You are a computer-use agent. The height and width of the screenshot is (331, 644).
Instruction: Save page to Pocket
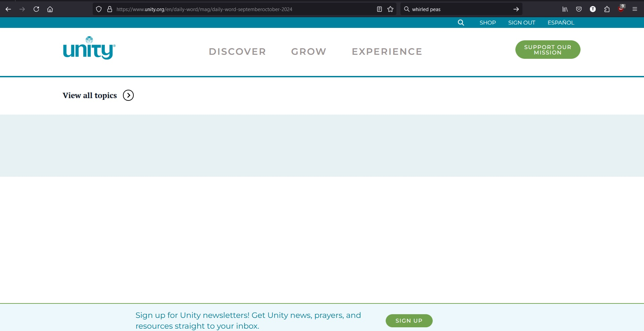tap(579, 9)
